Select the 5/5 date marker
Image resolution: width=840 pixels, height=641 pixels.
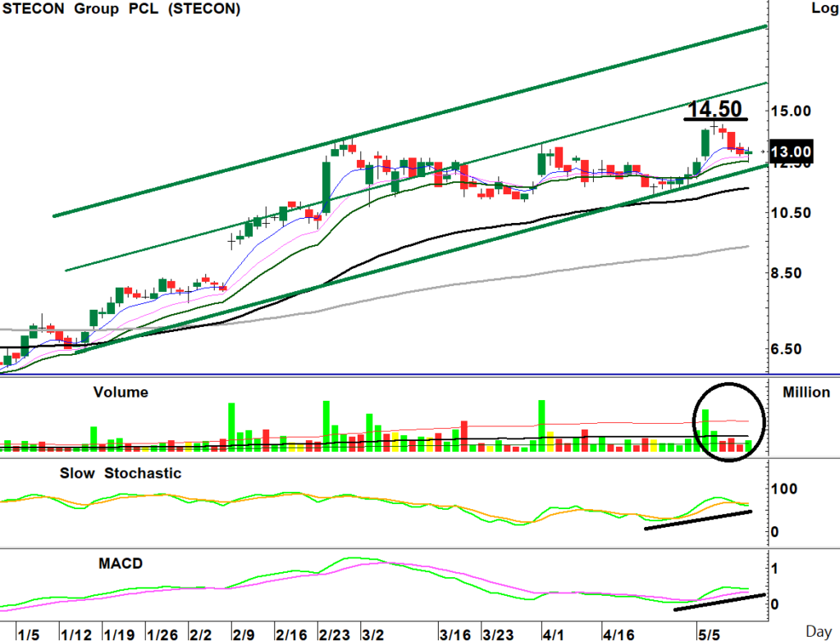point(710,635)
